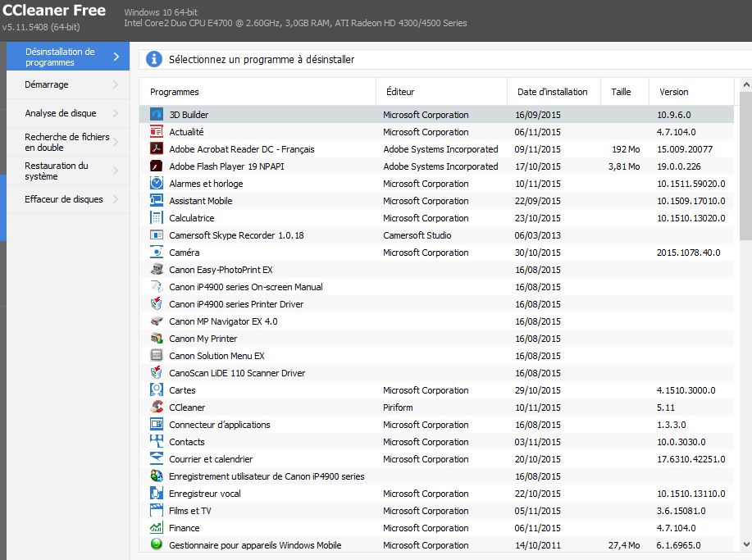Open Désinstallation de programmes section
The height and width of the screenshot is (560, 752).
click(x=68, y=57)
